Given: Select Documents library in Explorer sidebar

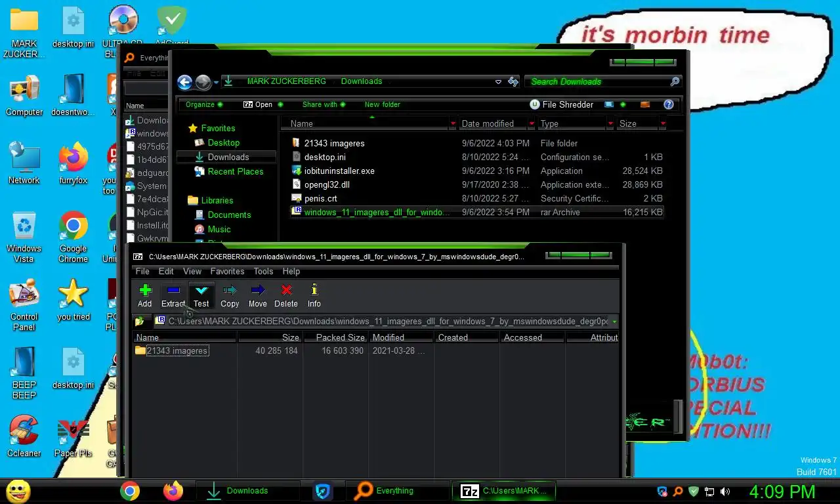Looking at the screenshot, I should click(x=223, y=215).
